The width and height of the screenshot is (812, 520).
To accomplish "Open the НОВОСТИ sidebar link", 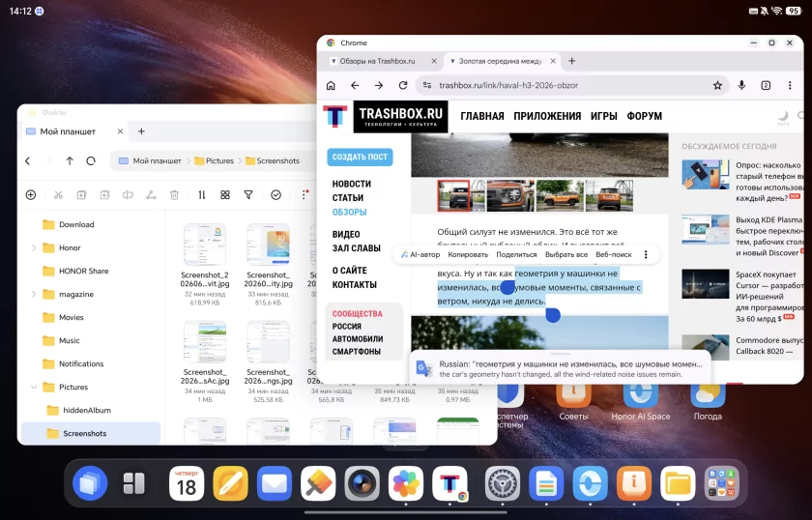I will click(352, 184).
